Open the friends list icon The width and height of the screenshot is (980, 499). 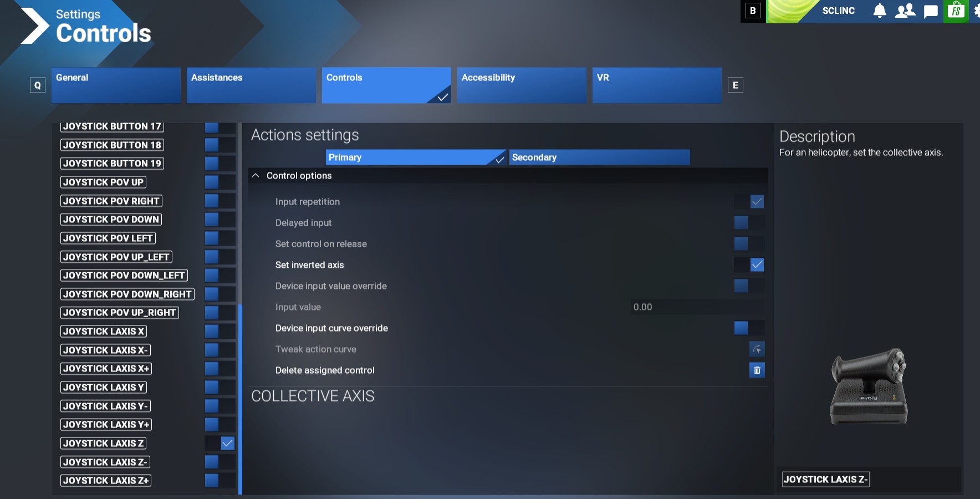[x=905, y=11]
